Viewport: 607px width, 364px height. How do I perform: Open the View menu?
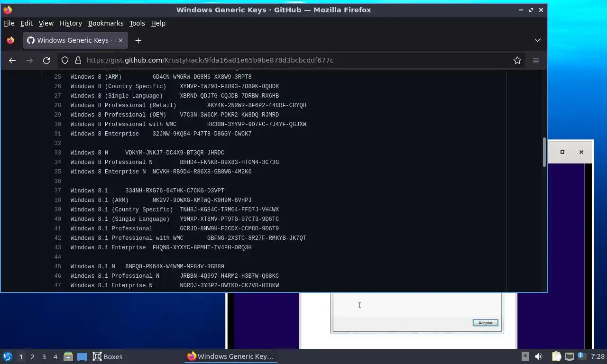coord(46,23)
